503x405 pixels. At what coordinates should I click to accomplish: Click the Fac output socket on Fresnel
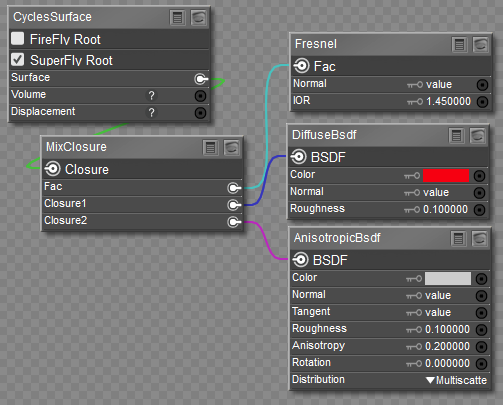click(302, 66)
